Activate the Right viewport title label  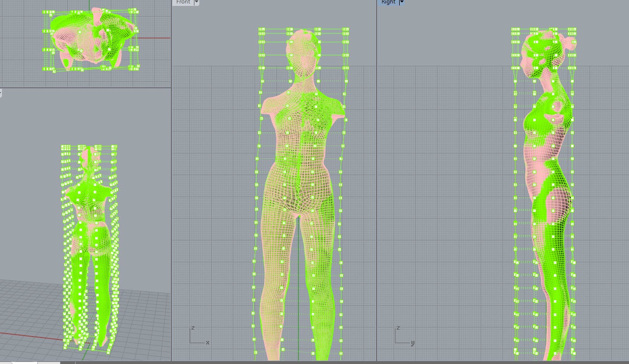coord(388,2)
